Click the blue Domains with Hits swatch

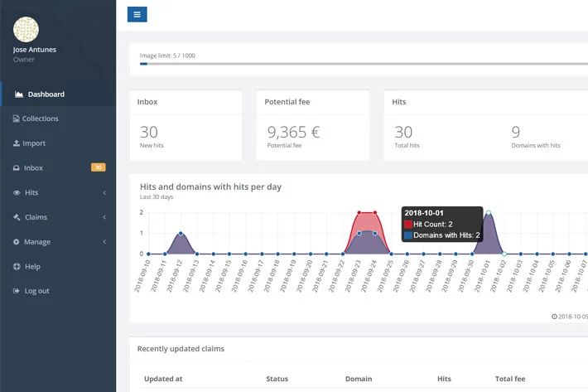click(x=408, y=235)
